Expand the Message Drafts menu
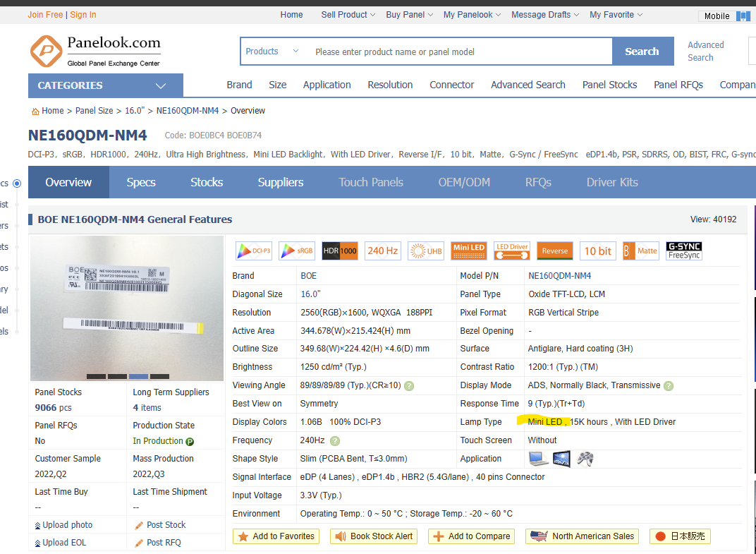The width and height of the screenshot is (756, 554). coord(545,15)
